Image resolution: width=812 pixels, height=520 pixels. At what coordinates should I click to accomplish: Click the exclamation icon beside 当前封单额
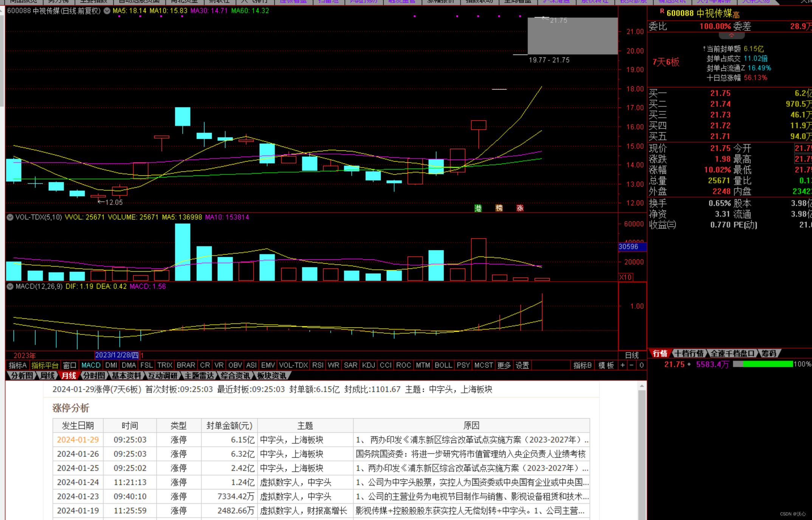[x=704, y=49]
